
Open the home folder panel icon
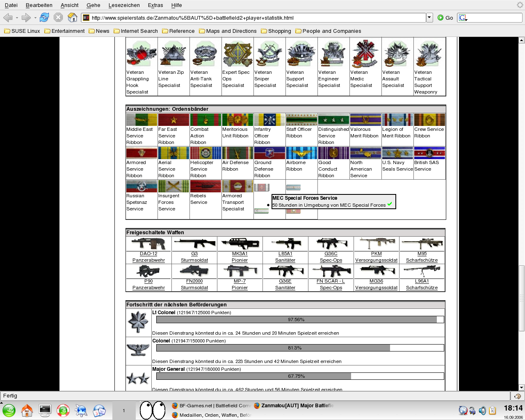click(x=27, y=411)
